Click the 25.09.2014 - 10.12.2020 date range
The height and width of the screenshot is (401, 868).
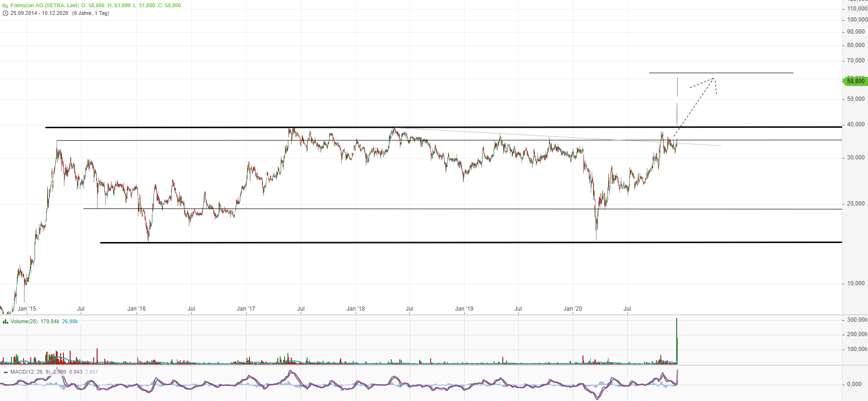point(39,13)
